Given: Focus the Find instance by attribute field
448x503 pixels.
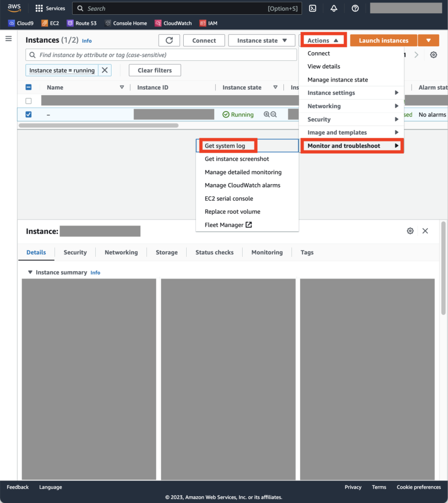Looking at the screenshot, I should click(x=161, y=55).
